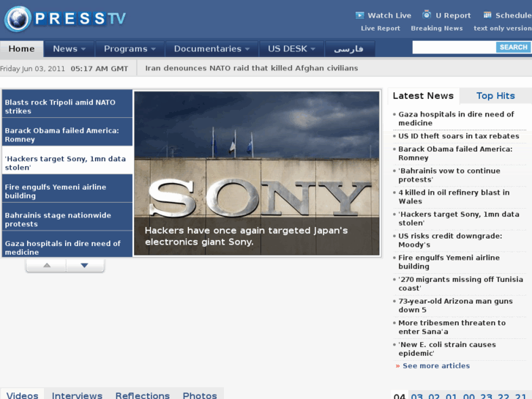Viewport: 532px width, 399px height.
Task: Select hour 02 in timeline
Action: [x=434, y=396]
